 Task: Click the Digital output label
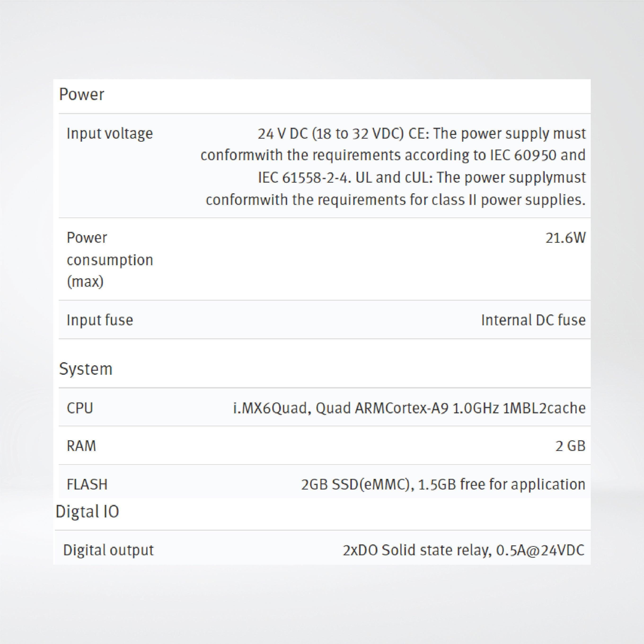[x=108, y=550]
